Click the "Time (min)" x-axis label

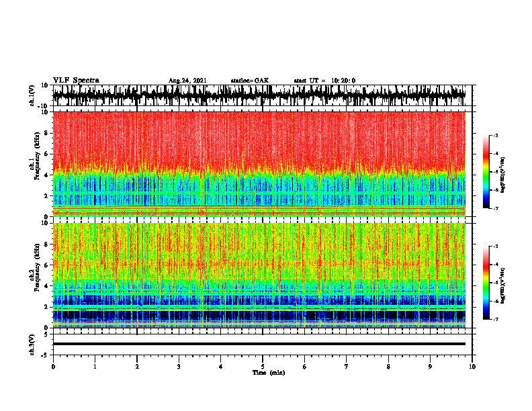[269, 373]
